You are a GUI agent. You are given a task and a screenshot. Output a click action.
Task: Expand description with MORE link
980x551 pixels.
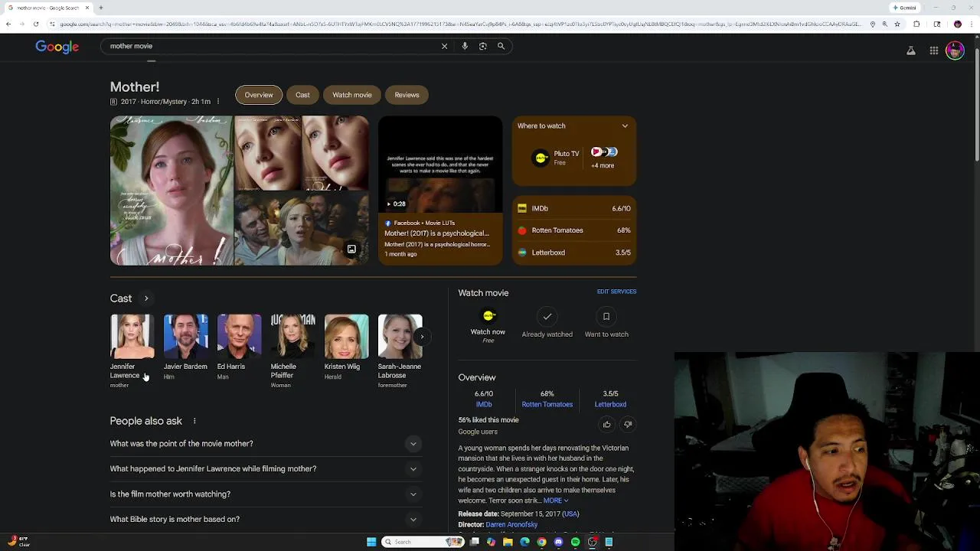[x=555, y=500]
